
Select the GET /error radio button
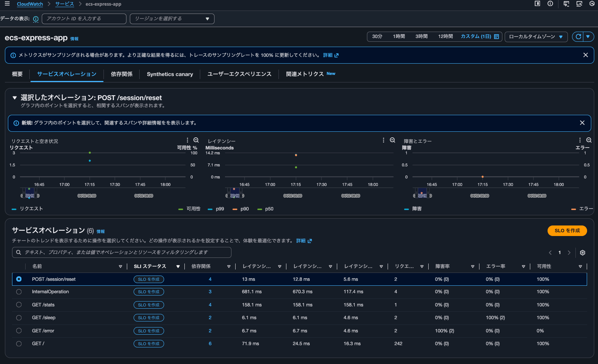(x=19, y=331)
